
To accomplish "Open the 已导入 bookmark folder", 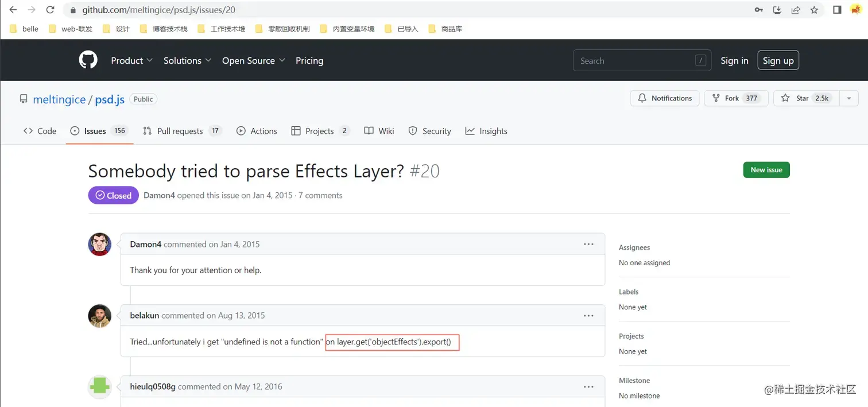I will pyautogui.click(x=401, y=29).
